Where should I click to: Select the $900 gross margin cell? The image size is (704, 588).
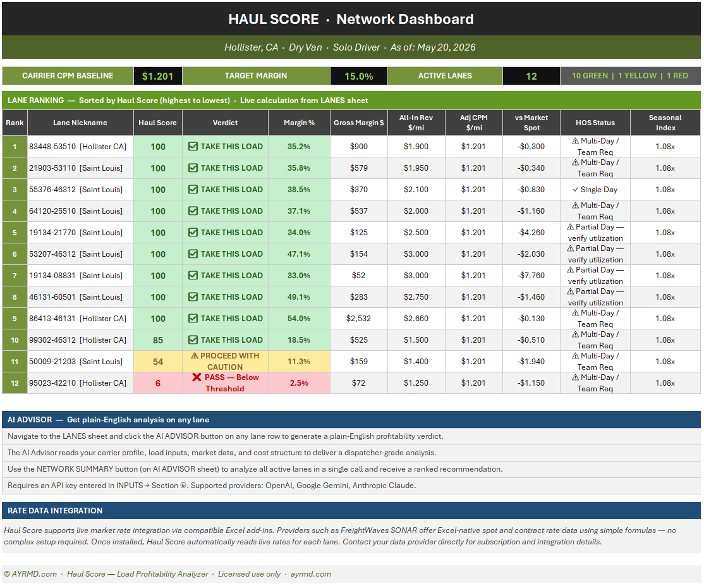[359, 147]
